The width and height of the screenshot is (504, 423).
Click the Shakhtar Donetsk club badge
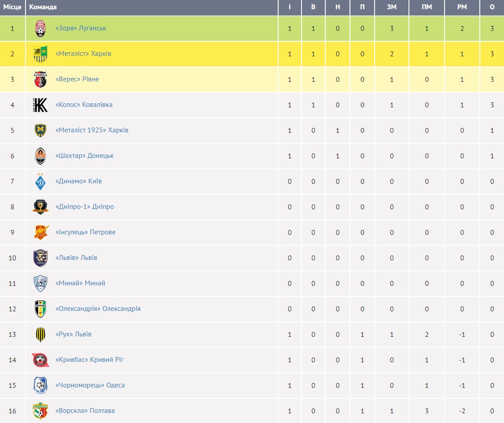[x=40, y=156]
